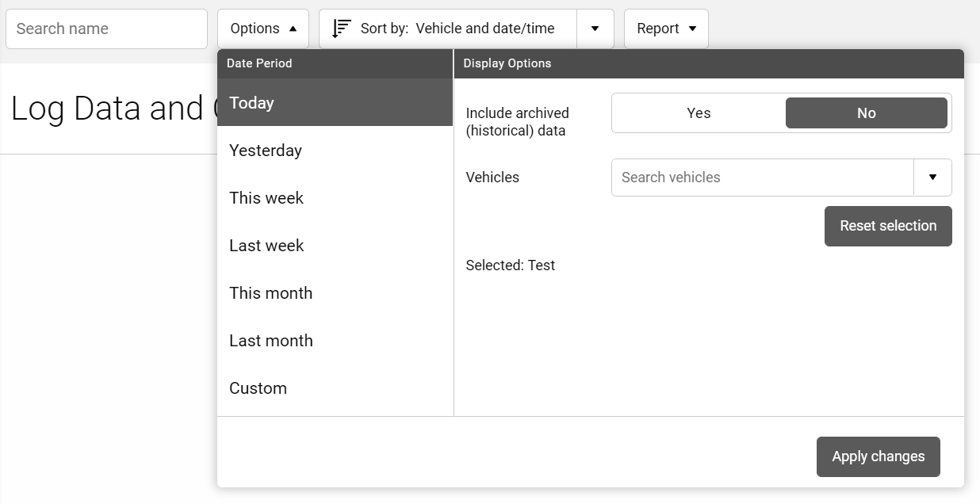
Task: Open the Report dropdown menu
Action: pos(666,29)
